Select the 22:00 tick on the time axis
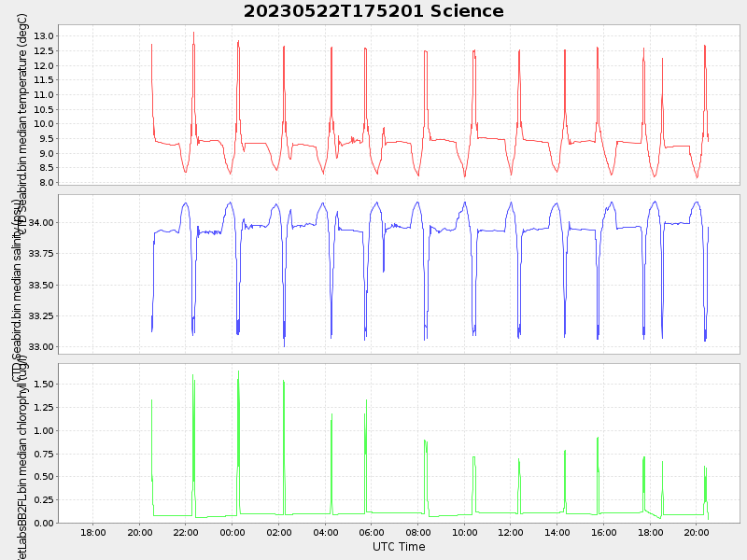747x560 pixels. (186, 532)
